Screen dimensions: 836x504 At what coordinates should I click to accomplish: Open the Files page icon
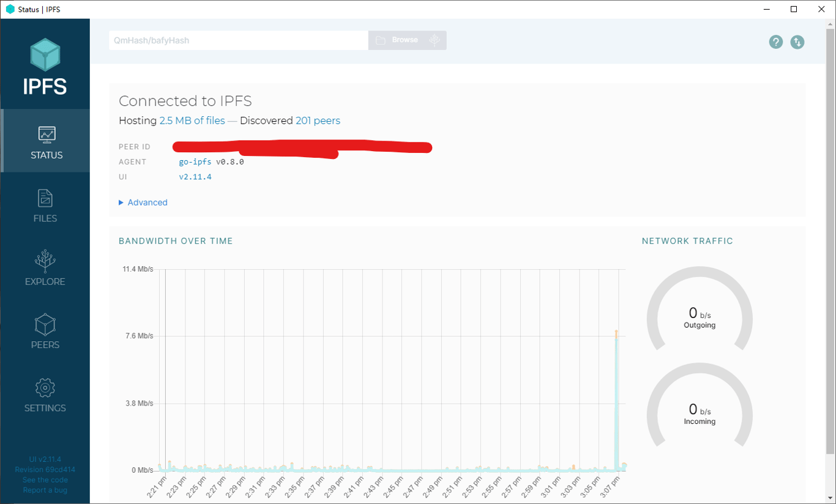45,198
